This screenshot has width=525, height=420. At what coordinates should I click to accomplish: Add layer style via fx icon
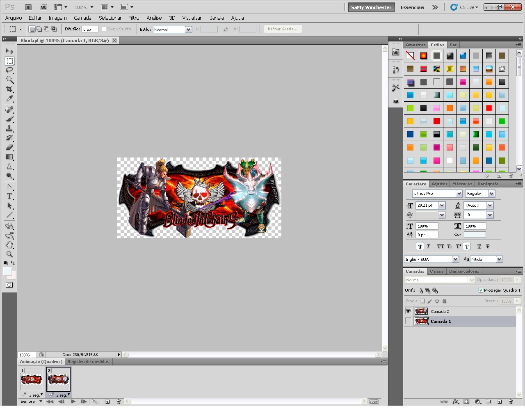[x=455, y=402]
